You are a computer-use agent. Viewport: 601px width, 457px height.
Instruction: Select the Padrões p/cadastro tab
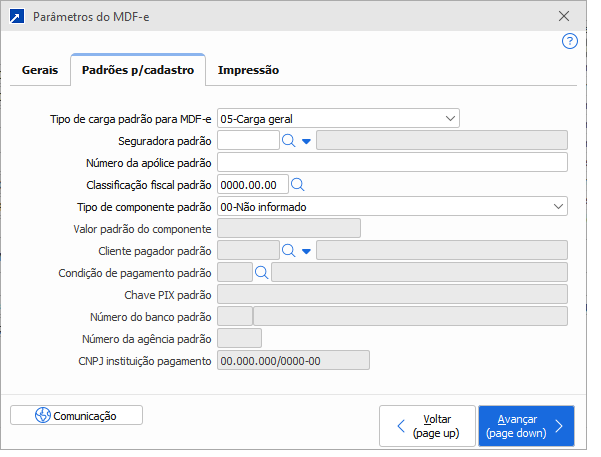click(x=138, y=70)
